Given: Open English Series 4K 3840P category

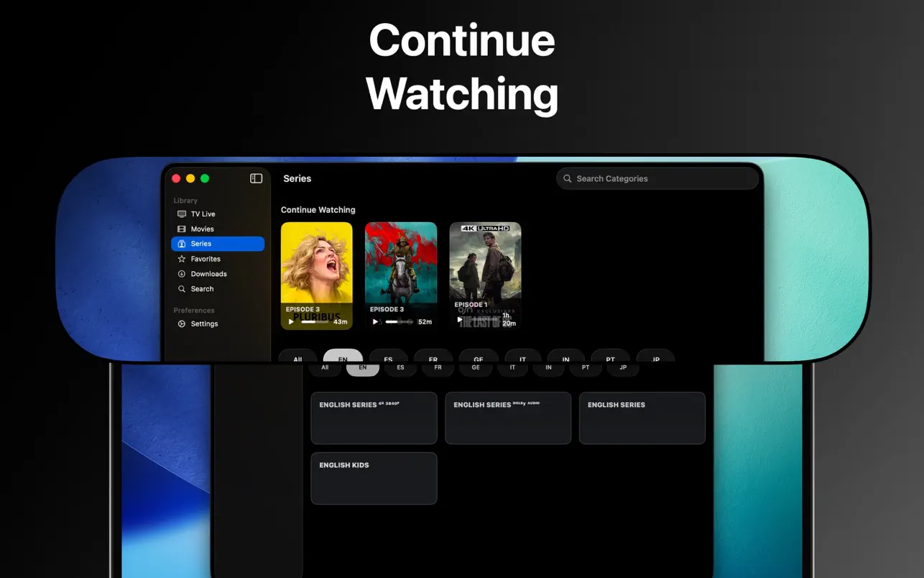Looking at the screenshot, I should [374, 418].
